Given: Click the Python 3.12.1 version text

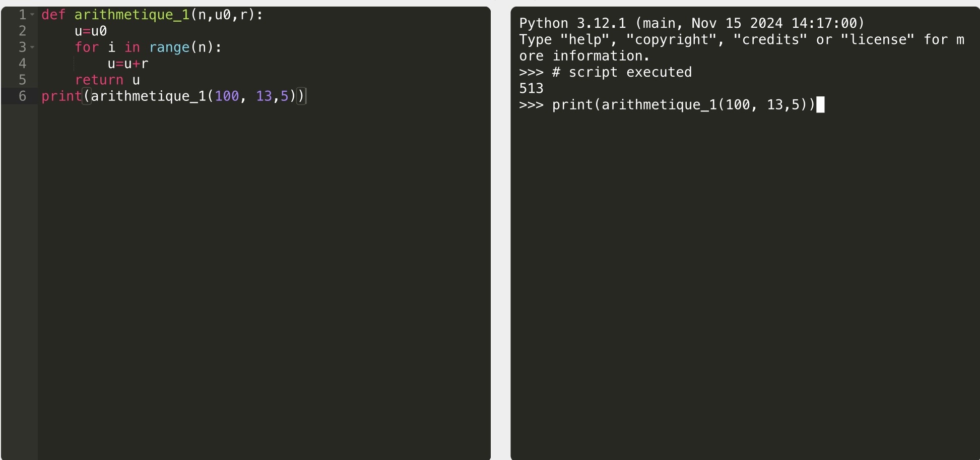Looking at the screenshot, I should (572, 23).
